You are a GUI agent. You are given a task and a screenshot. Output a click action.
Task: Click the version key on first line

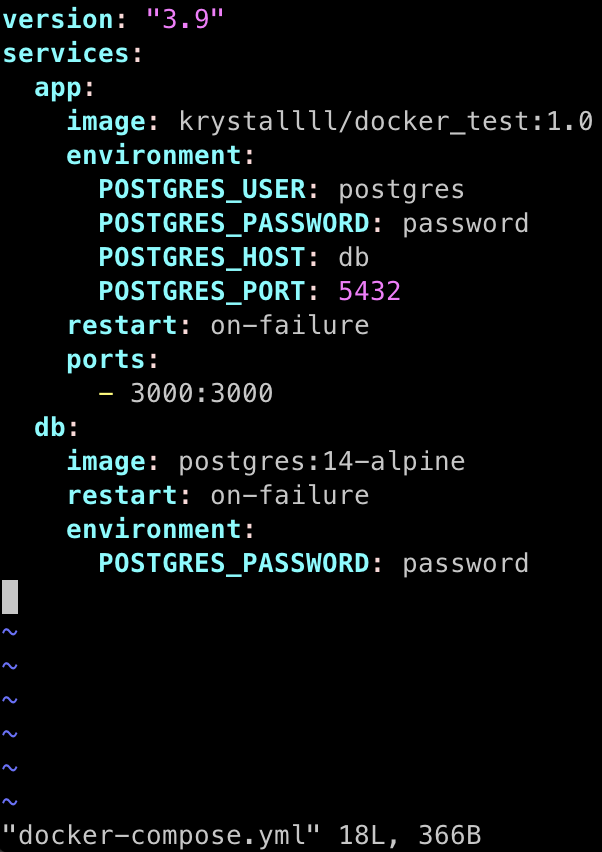click(57, 20)
